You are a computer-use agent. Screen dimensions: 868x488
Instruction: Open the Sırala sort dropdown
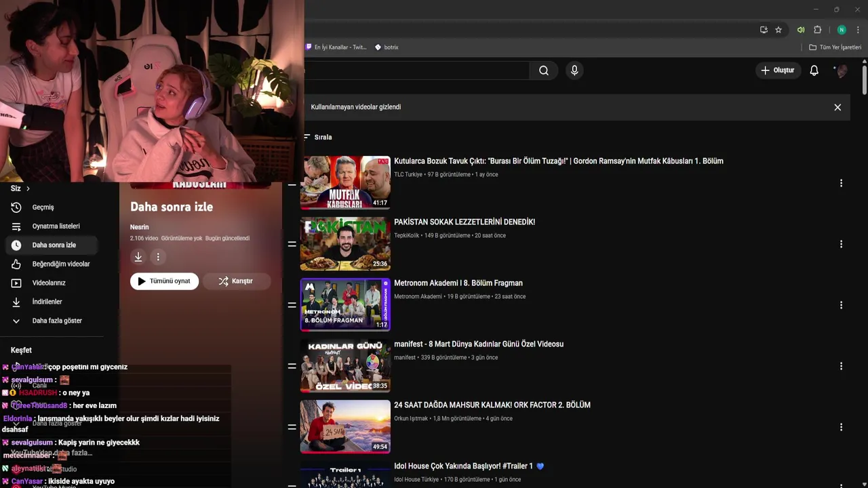[318, 137]
